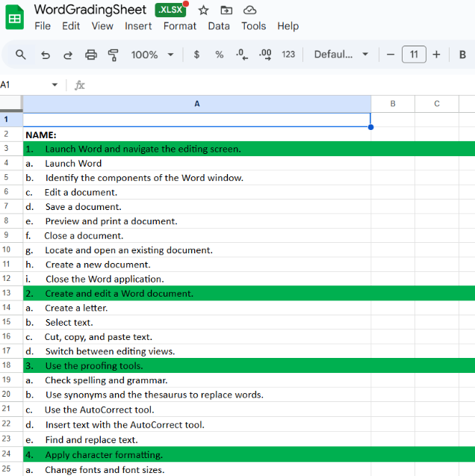The width and height of the screenshot is (475, 476).
Task: Open the Insert menu
Action: [x=138, y=26]
